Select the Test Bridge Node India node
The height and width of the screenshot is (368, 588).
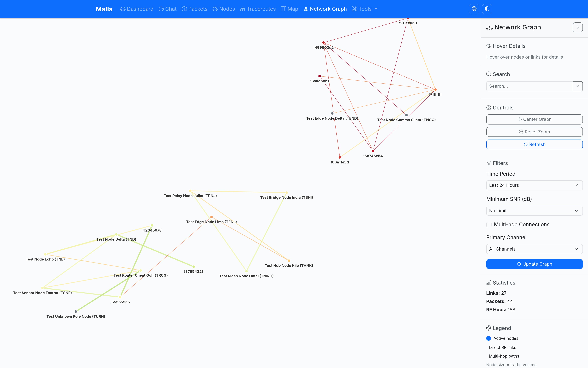286,193
